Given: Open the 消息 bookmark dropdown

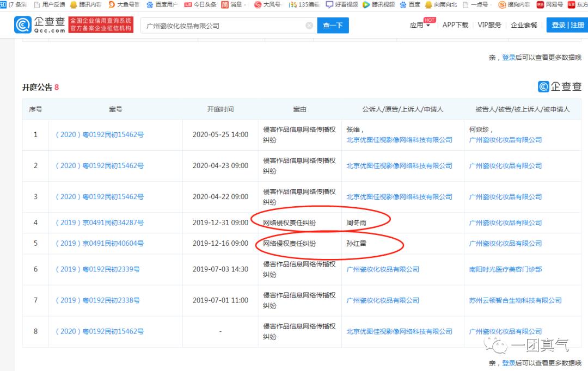Looking at the screenshot, I should tap(236, 5).
